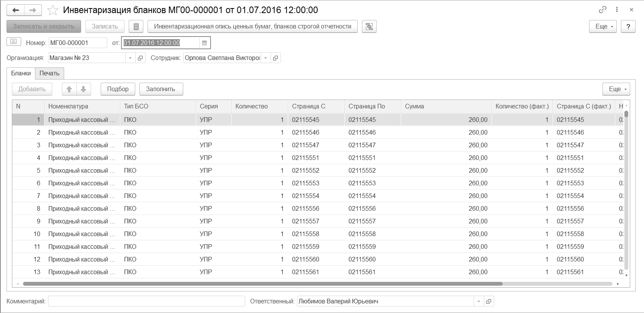This screenshot has width=644, height=313.
Task: Open the Организация field's selected item
Action: click(140, 58)
